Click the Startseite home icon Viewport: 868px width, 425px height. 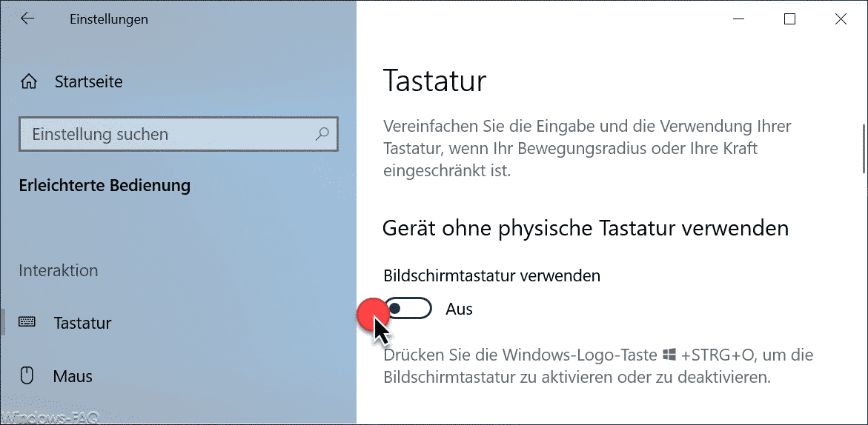[28, 82]
